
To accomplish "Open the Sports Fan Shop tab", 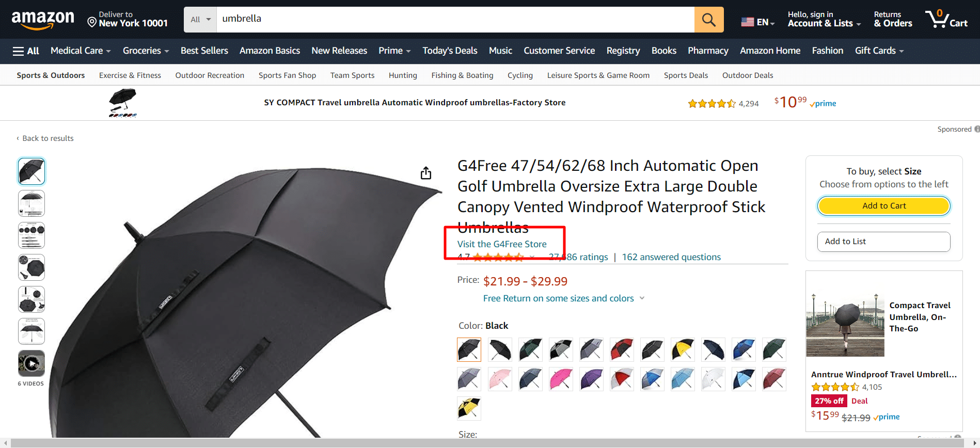I will point(287,75).
